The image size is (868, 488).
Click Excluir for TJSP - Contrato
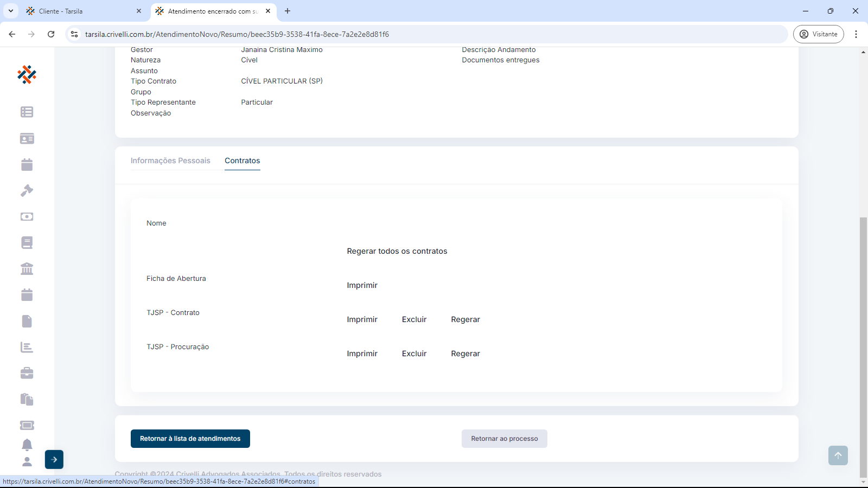coord(414,319)
